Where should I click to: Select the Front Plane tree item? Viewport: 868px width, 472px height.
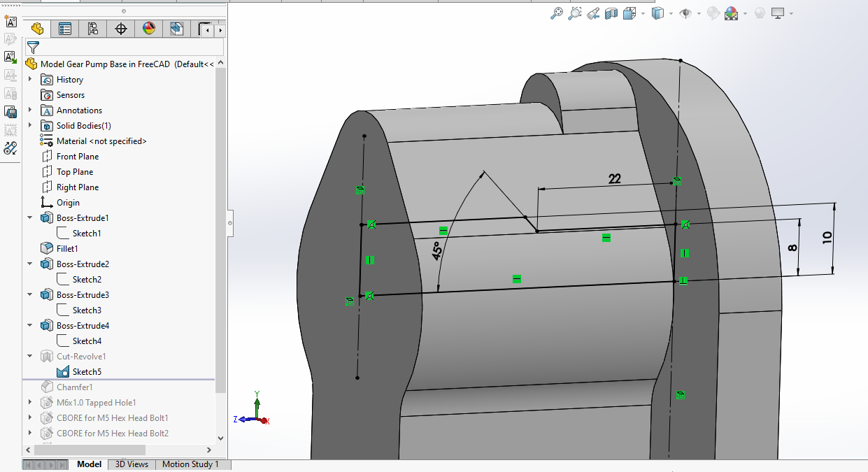coord(77,157)
